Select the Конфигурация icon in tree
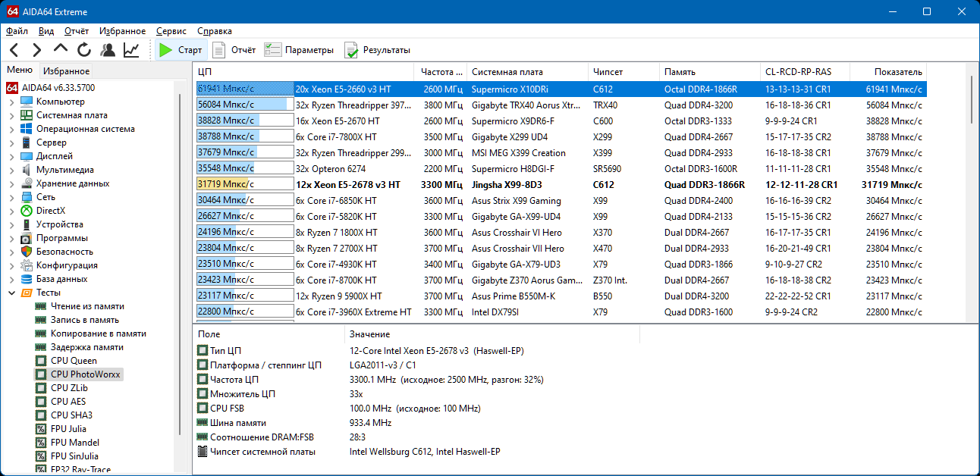 pos(27,265)
